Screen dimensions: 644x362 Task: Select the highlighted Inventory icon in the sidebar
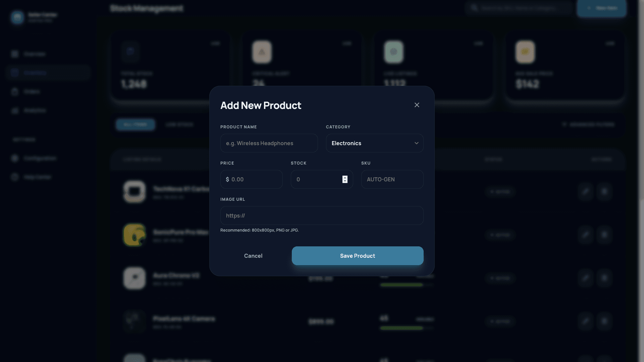tap(14, 72)
